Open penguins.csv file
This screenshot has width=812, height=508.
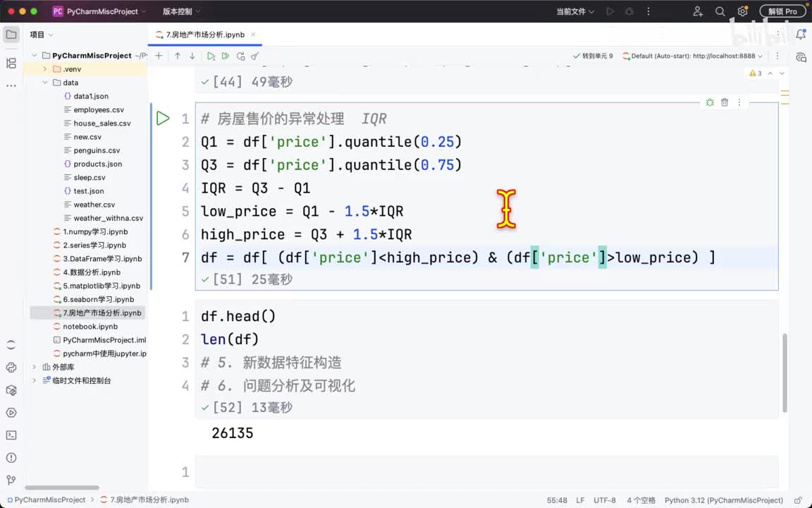[x=97, y=150]
